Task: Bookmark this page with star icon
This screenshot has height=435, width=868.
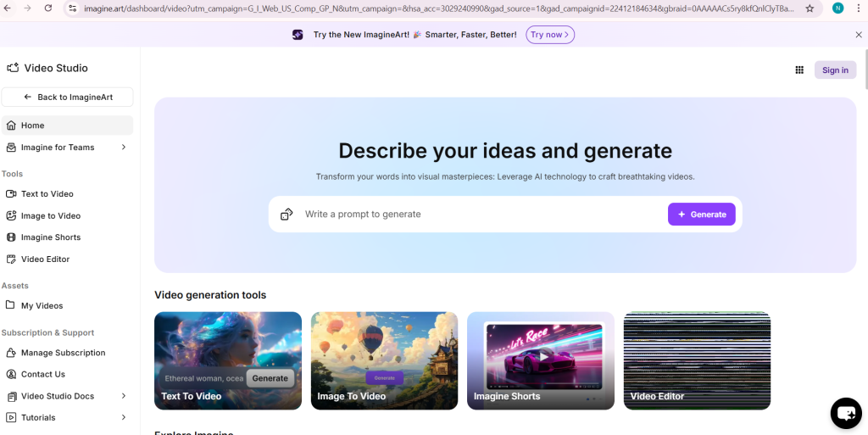Action: coord(810,8)
